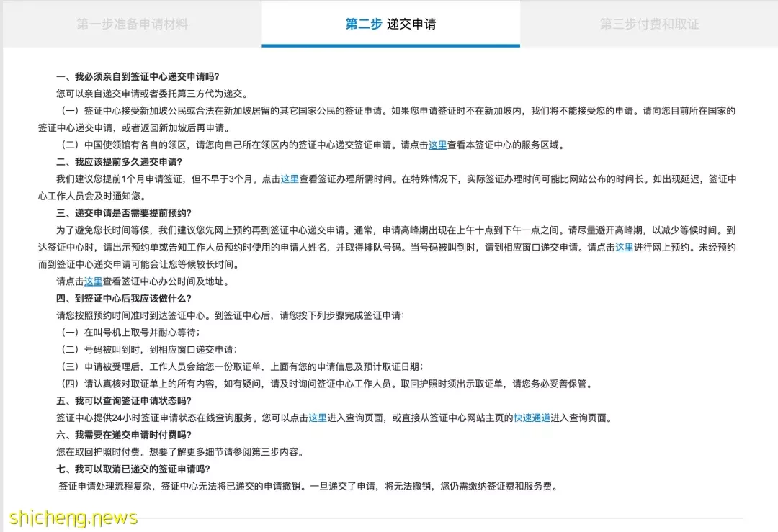Open the 第三步付费和取证 tab
The height and width of the screenshot is (532, 778).
(649, 24)
